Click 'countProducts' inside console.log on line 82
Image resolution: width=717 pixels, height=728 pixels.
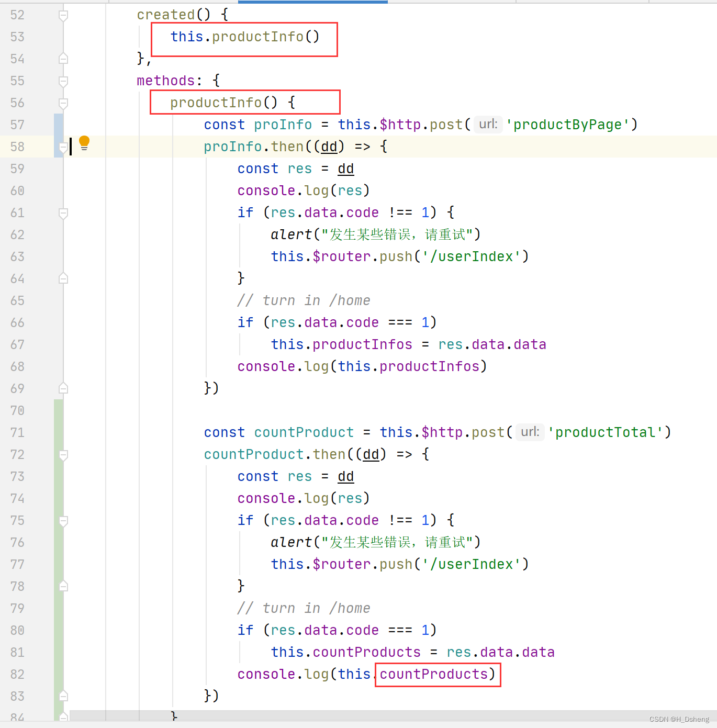[434, 674]
